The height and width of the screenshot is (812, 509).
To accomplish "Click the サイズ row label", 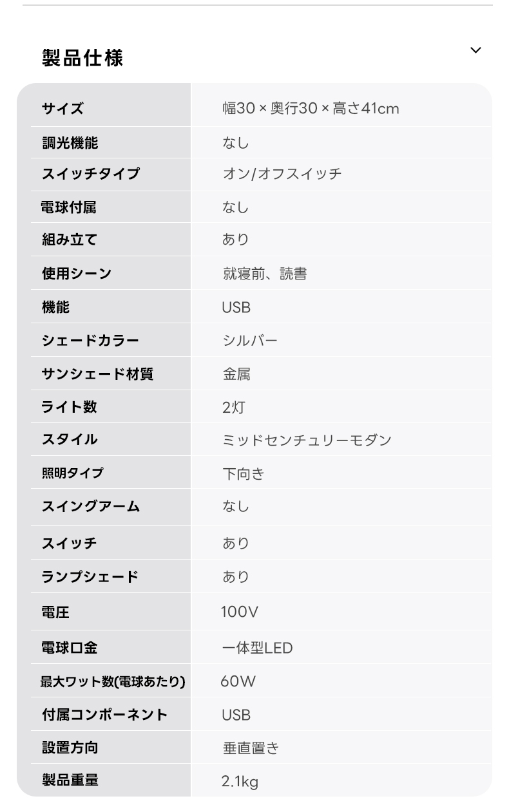I will [62, 108].
